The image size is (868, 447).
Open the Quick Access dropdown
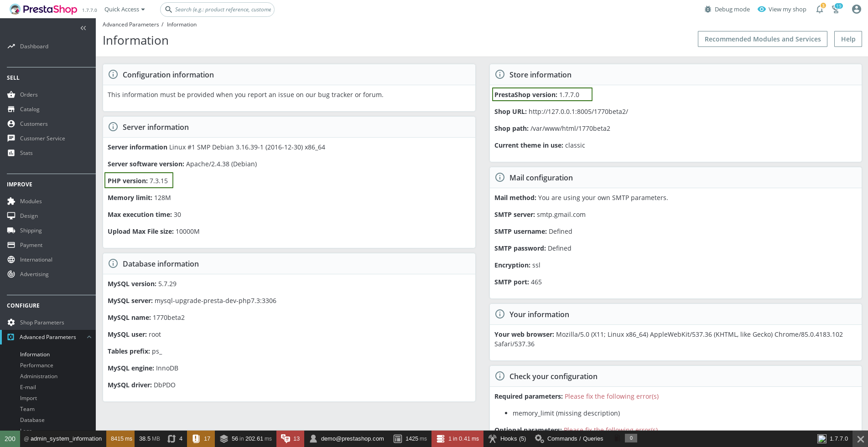[x=124, y=9]
